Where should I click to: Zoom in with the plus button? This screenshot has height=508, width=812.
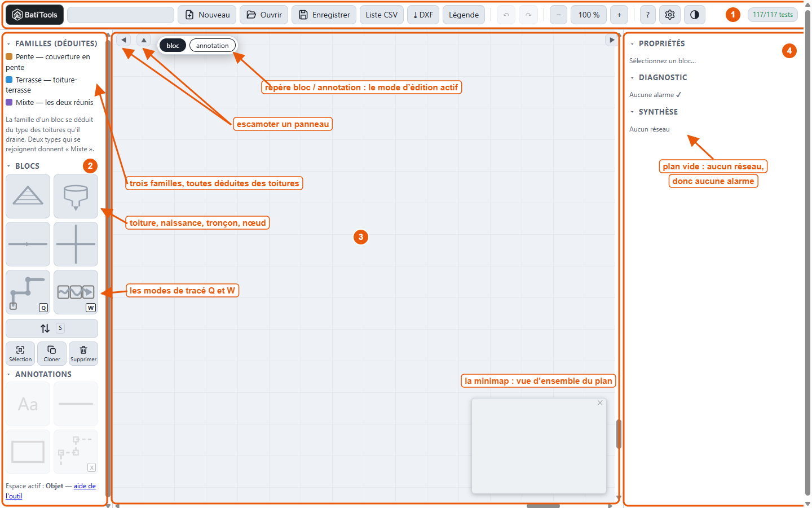pyautogui.click(x=619, y=15)
